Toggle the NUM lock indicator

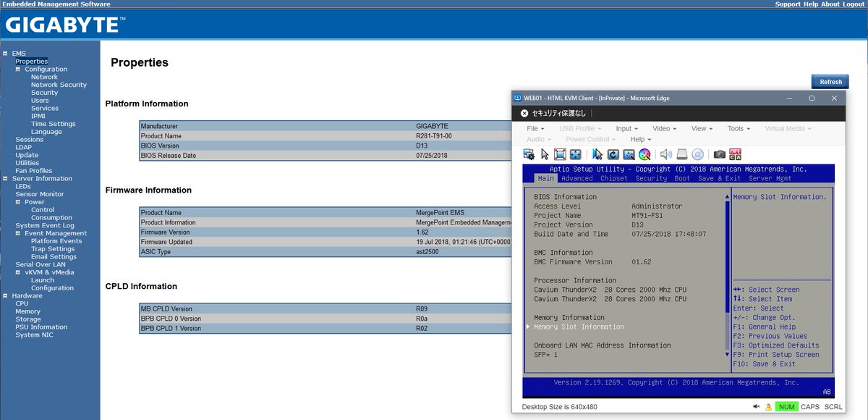786,407
